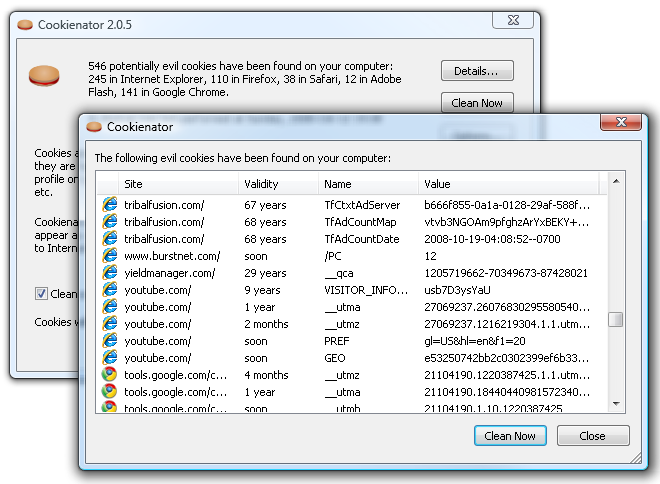Click the cookie title bar icon of the Cookienator 2.0.5 window
This screenshot has width=660, height=484.
pyautogui.click(x=25, y=25)
